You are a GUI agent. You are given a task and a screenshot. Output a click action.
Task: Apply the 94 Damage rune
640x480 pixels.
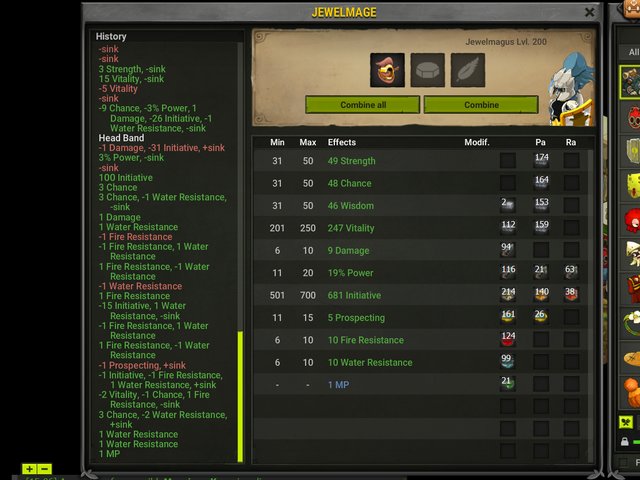[x=507, y=250]
